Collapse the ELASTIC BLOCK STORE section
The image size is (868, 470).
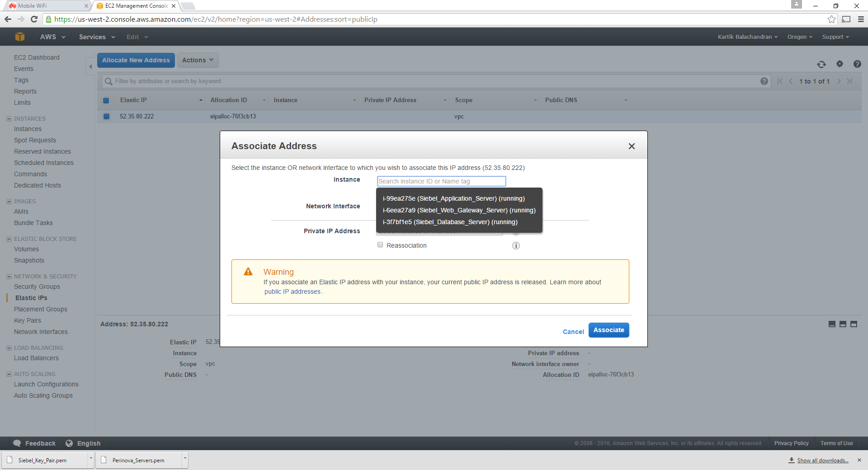click(x=9, y=239)
